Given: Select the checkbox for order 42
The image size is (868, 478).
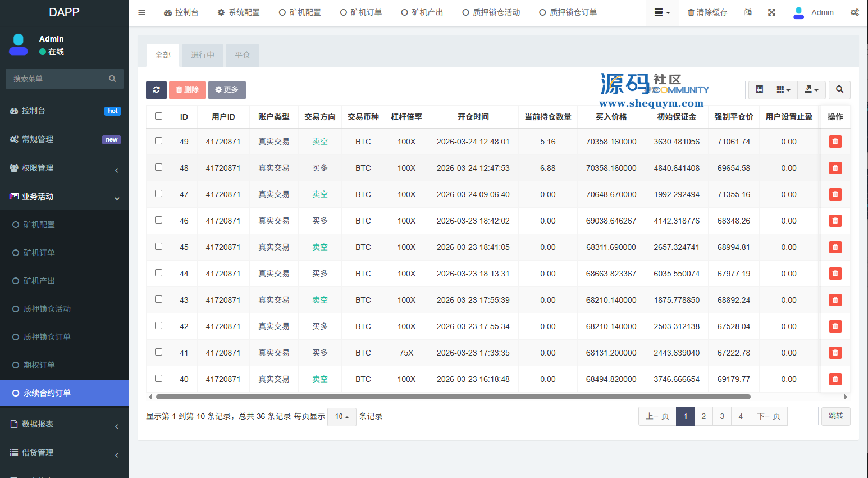Looking at the screenshot, I should click(x=158, y=326).
